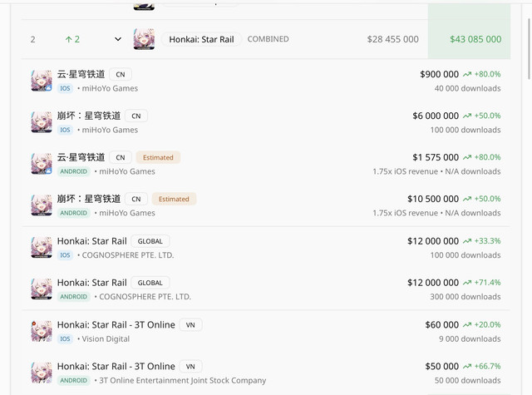The height and width of the screenshot is (395, 532).
Task: Click the VN tag in the 3T Online Entertainment row
Action: (190, 367)
